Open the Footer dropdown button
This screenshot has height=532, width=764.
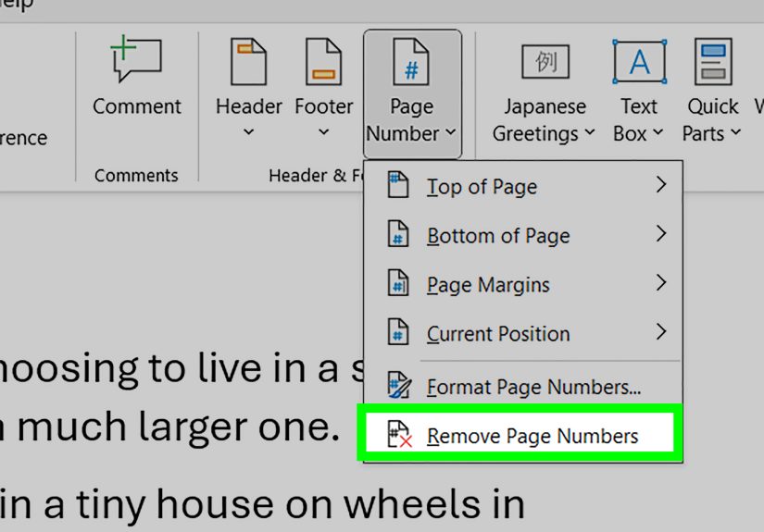(324, 89)
